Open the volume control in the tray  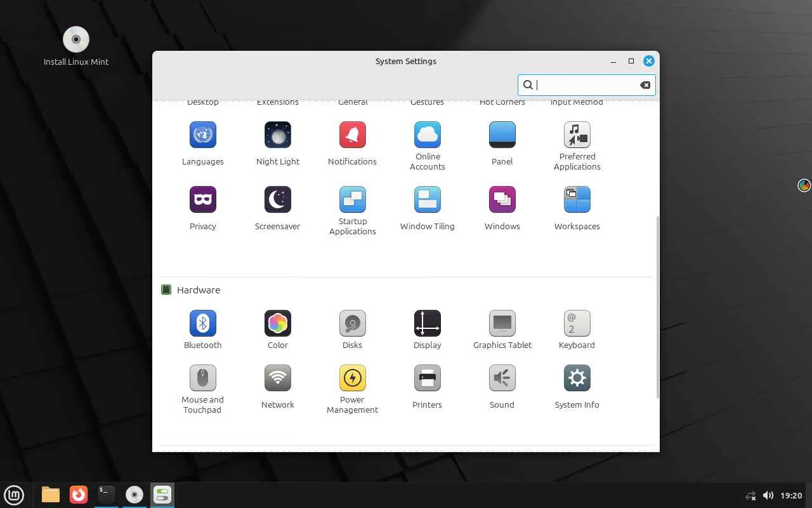[x=768, y=495]
